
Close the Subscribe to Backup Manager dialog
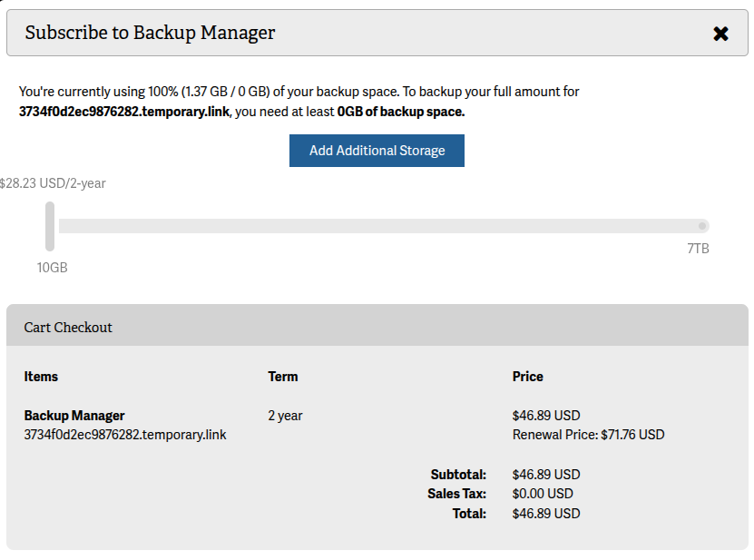(721, 33)
